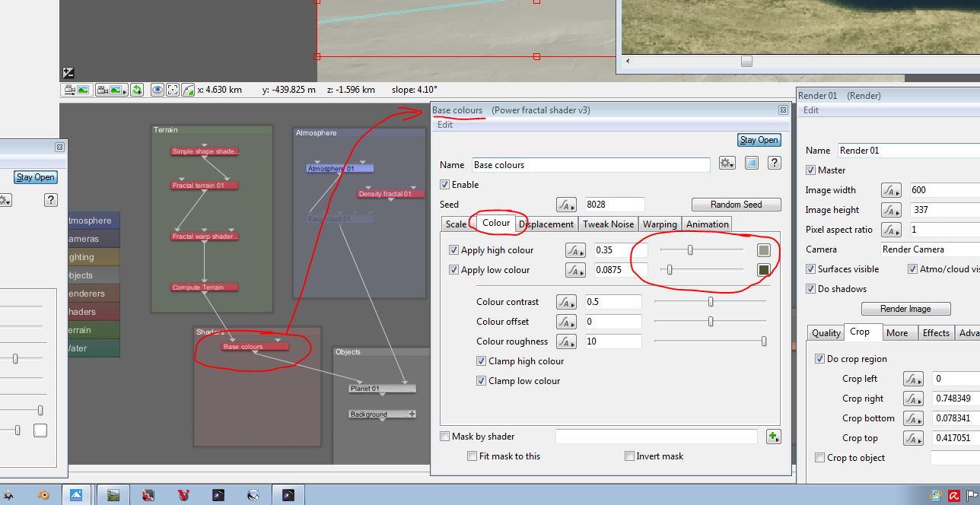The height and width of the screenshot is (505, 980).
Task: Click the animation button for Colour roughness
Action: tap(567, 341)
